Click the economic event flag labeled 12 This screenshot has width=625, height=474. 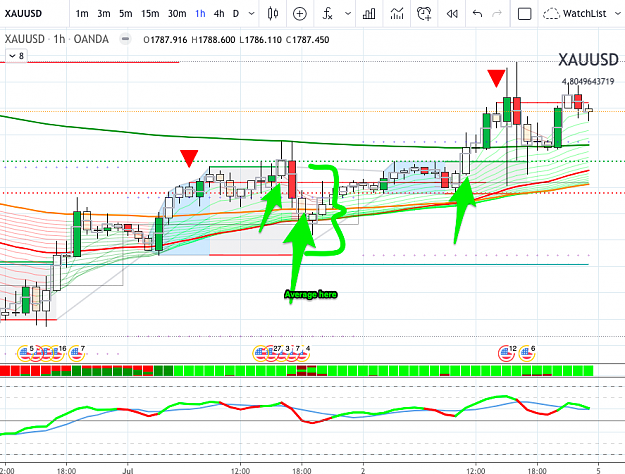click(x=506, y=353)
